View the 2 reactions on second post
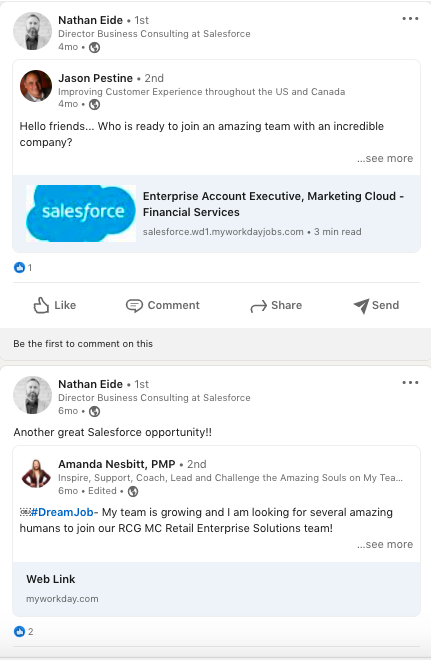 click(x=24, y=631)
